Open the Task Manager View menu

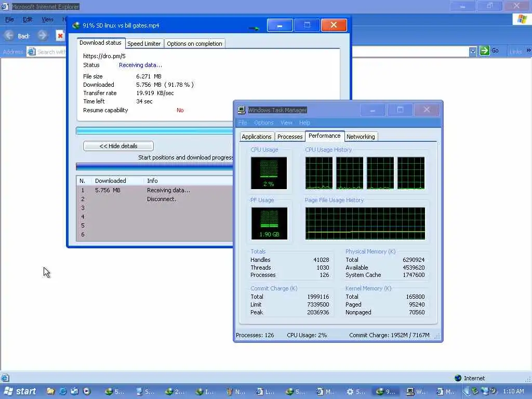coord(286,123)
